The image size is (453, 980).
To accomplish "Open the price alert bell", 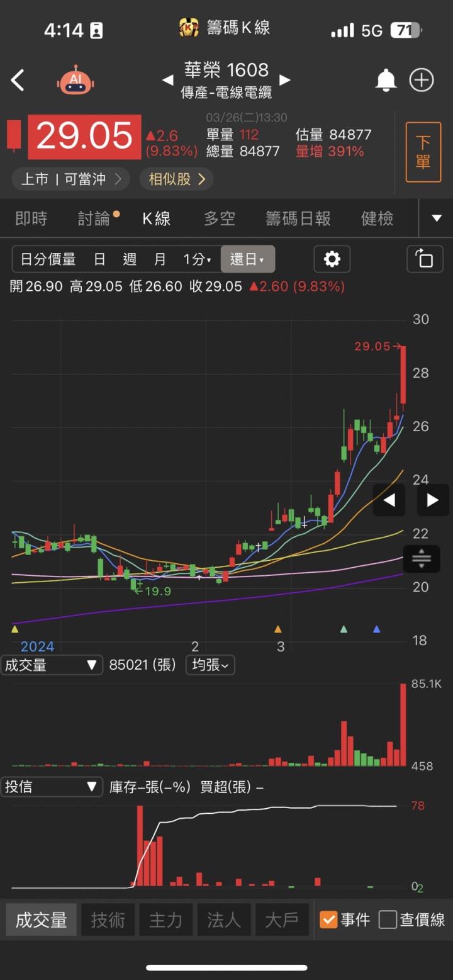I will [x=386, y=80].
